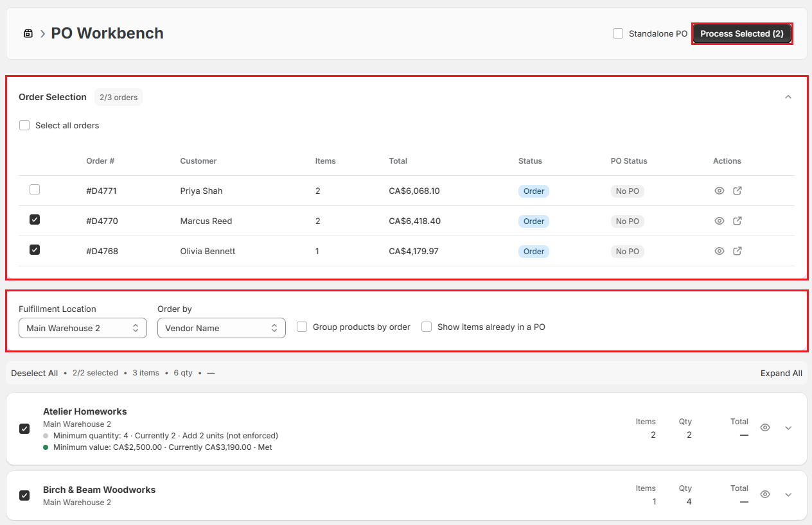The height and width of the screenshot is (525, 812).
Task: Open order #D4770 external link icon
Action: pyautogui.click(x=737, y=221)
